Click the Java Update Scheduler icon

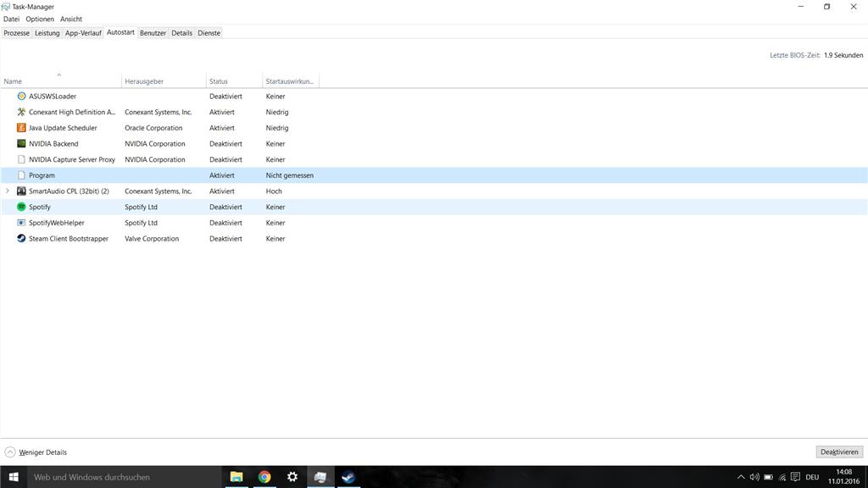click(x=21, y=128)
